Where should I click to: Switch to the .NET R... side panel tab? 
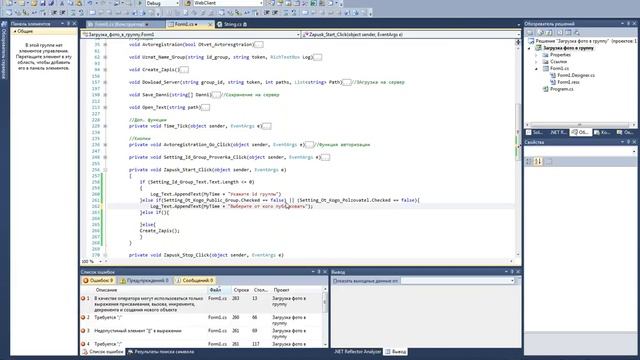tap(558, 132)
